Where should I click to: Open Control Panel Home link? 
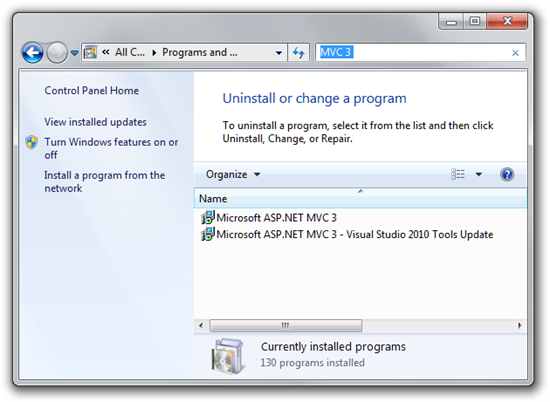tap(92, 91)
